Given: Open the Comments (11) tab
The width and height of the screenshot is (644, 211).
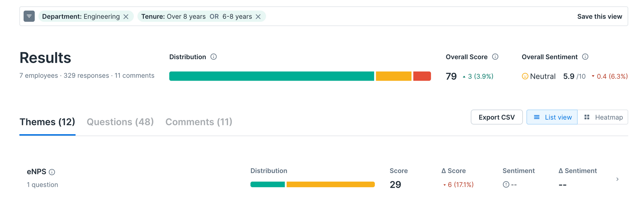Looking at the screenshot, I should (199, 122).
